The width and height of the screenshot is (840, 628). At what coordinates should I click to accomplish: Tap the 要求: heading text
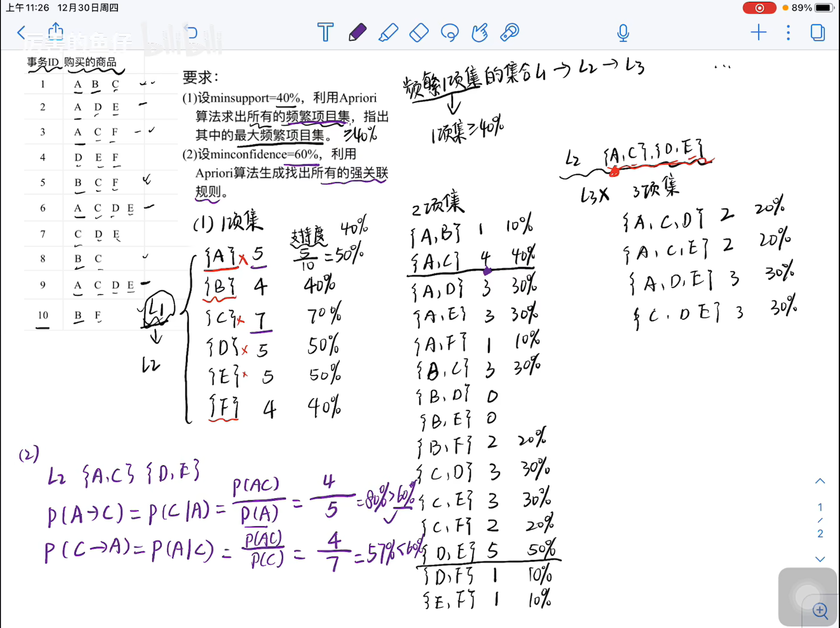pos(200,77)
